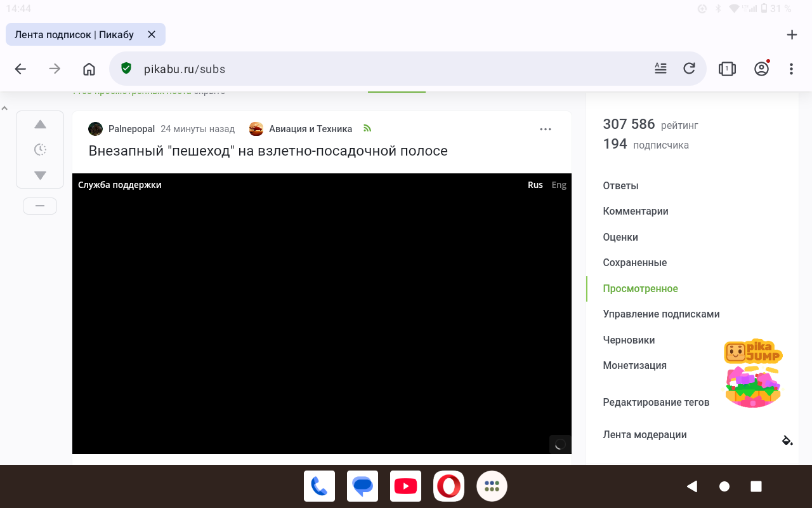Viewport: 812px width, 508px height.
Task: Open YouTube from the taskbar
Action: coord(405,486)
